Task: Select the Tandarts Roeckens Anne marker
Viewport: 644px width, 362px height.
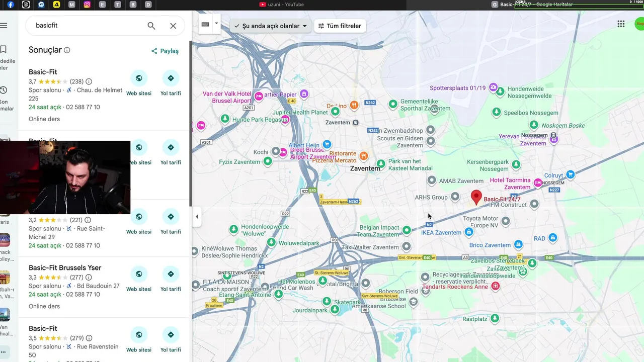Action: (496, 286)
